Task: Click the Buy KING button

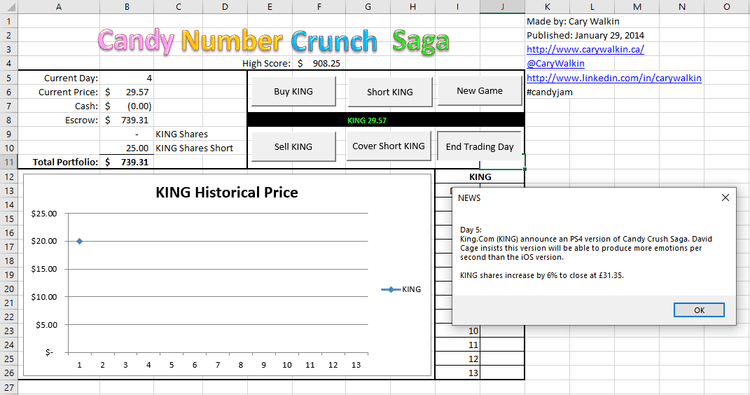Action: pyautogui.click(x=293, y=91)
